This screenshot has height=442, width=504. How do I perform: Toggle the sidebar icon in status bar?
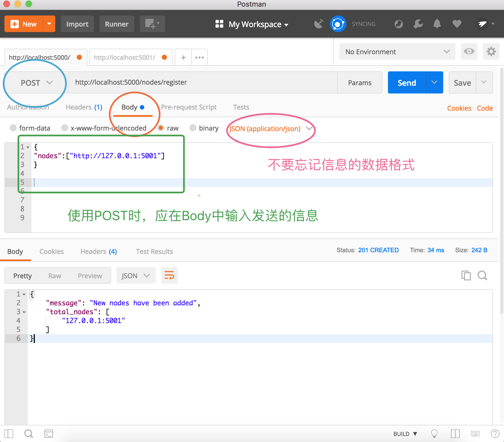(9, 434)
